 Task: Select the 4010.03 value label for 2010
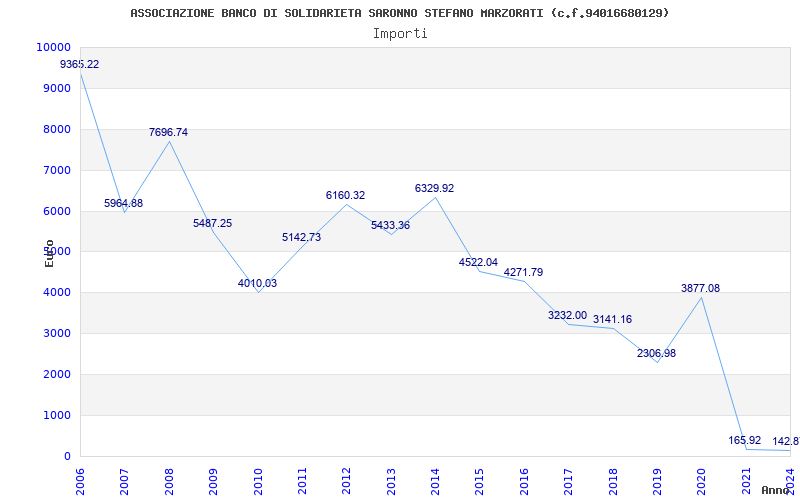click(257, 283)
